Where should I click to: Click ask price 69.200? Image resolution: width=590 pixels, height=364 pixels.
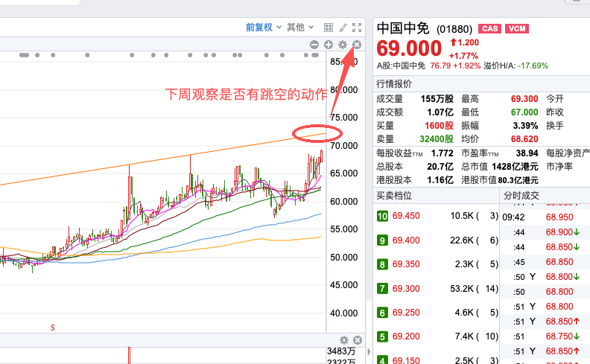pos(406,336)
